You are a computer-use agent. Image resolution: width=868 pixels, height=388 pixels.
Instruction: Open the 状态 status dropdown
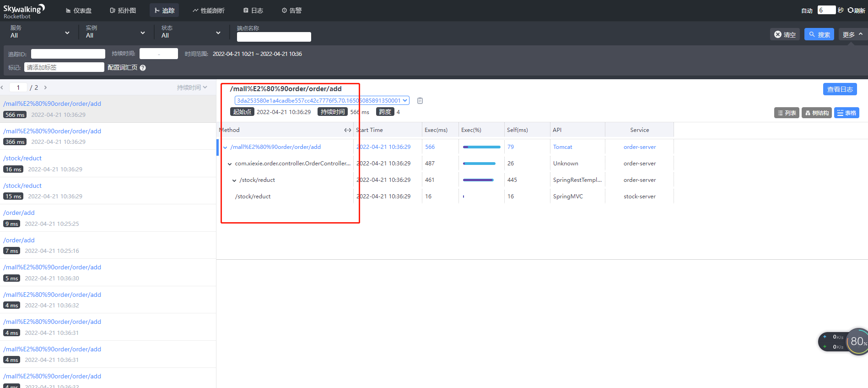coord(191,32)
